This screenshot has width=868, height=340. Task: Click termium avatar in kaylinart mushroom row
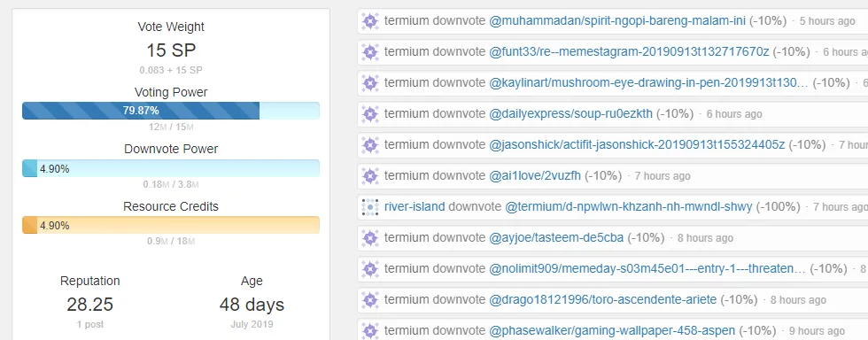(370, 83)
